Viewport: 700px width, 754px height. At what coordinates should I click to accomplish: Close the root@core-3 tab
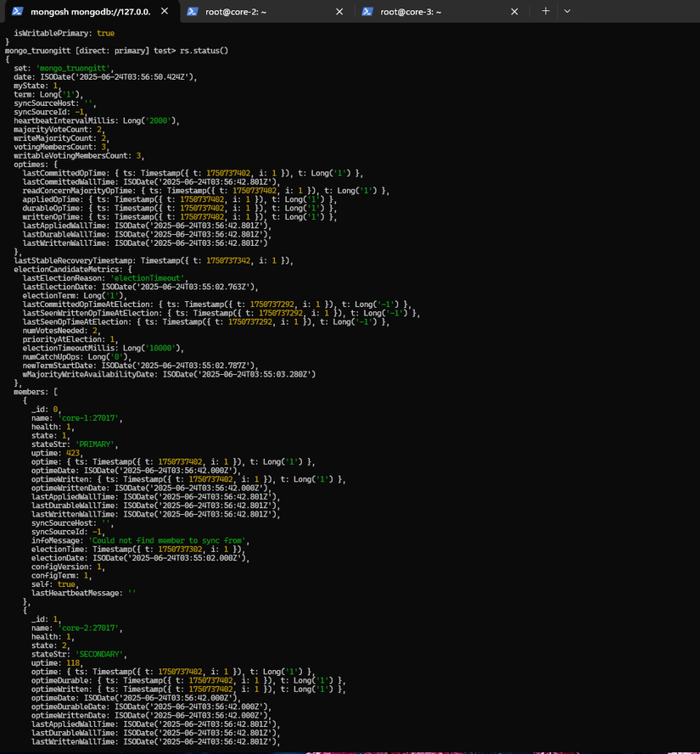tap(514, 11)
